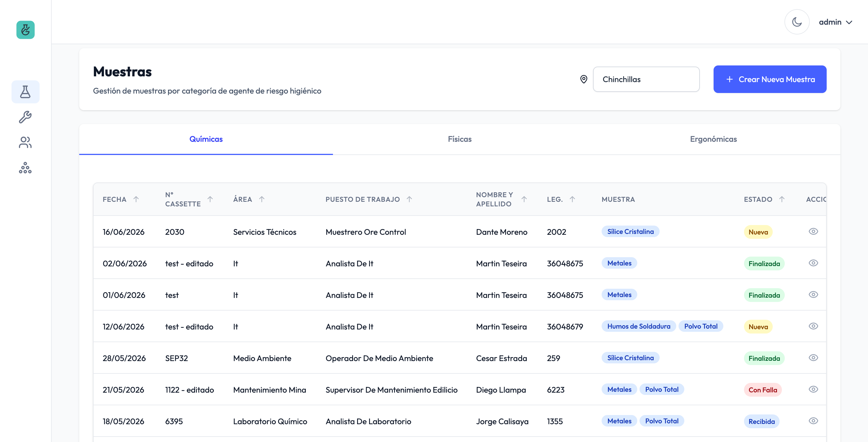Click the Servicios Técnicos area cell

(265, 232)
